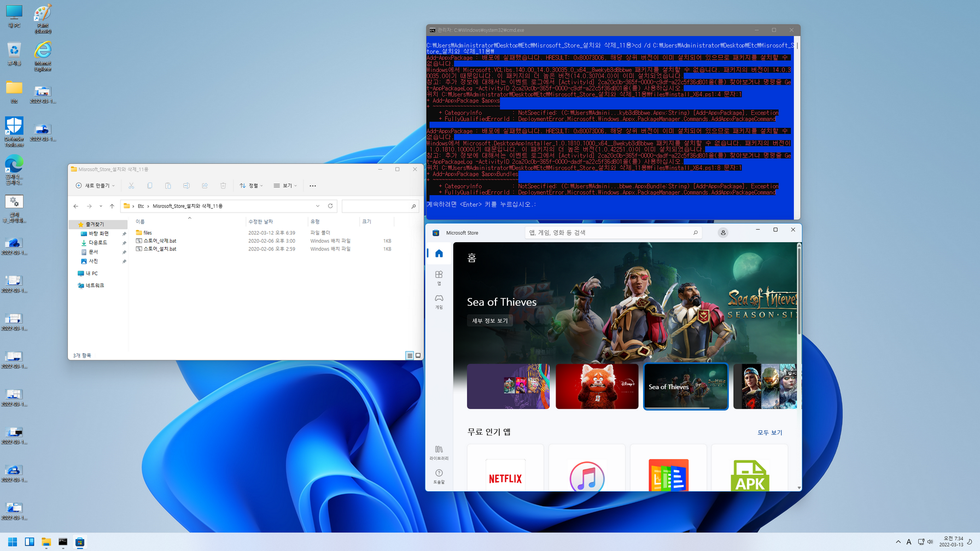Click See details button for Sea of Thieves

click(490, 321)
